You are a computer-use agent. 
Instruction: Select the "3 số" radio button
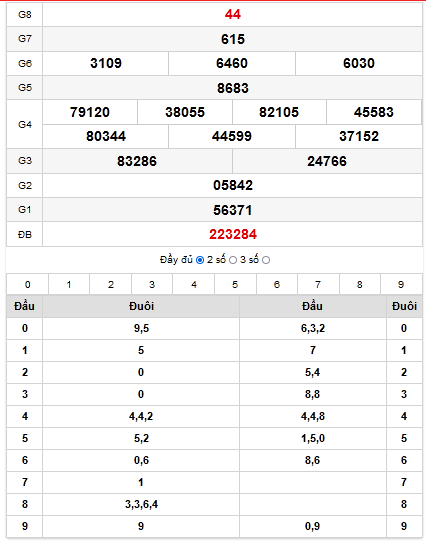(266, 260)
